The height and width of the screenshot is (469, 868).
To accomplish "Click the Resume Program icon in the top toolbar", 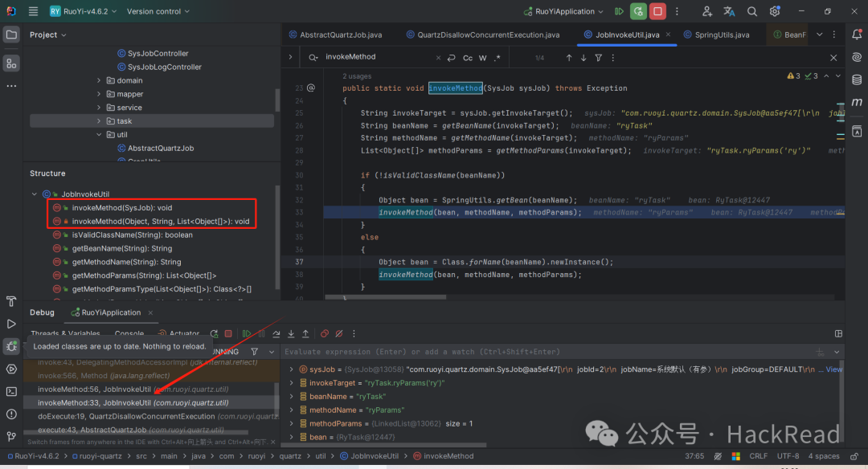I will [619, 11].
